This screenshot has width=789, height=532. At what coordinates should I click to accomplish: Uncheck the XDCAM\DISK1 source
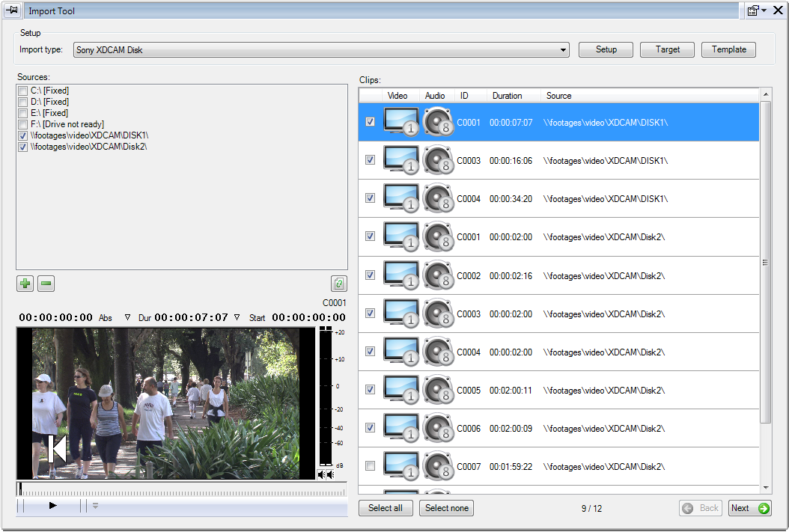(x=22, y=135)
